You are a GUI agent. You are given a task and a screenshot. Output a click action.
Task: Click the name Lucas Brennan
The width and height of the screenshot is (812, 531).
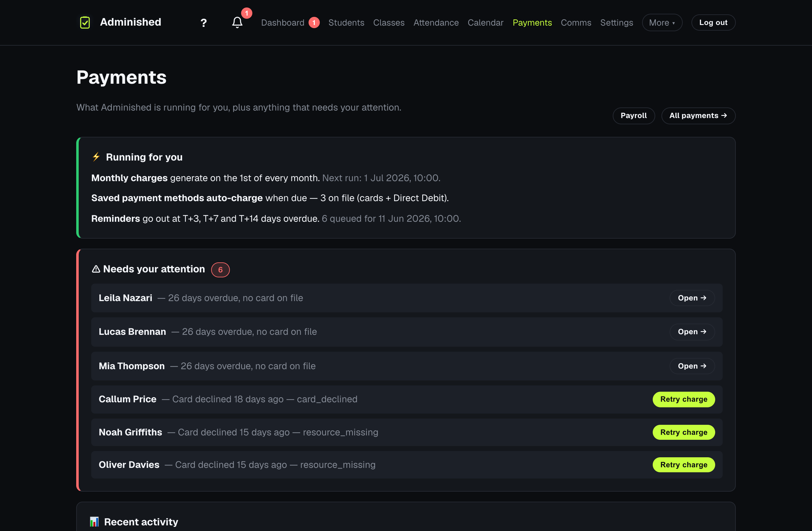tap(132, 332)
